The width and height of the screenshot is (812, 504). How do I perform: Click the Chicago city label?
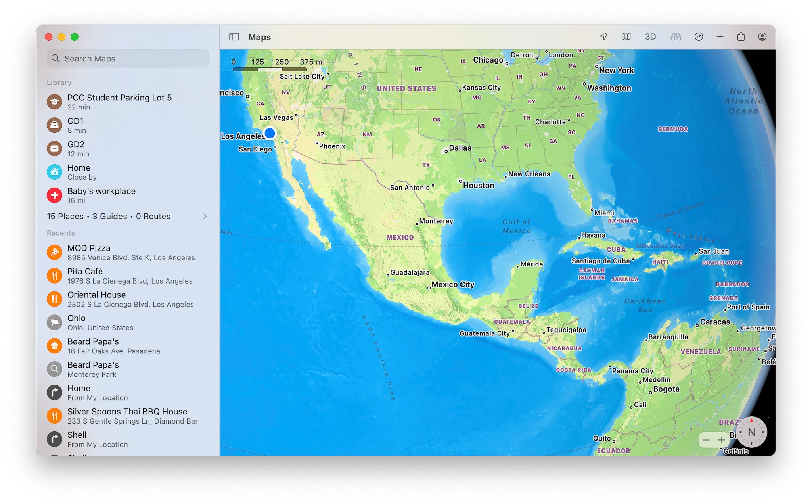(x=488, y=60)
